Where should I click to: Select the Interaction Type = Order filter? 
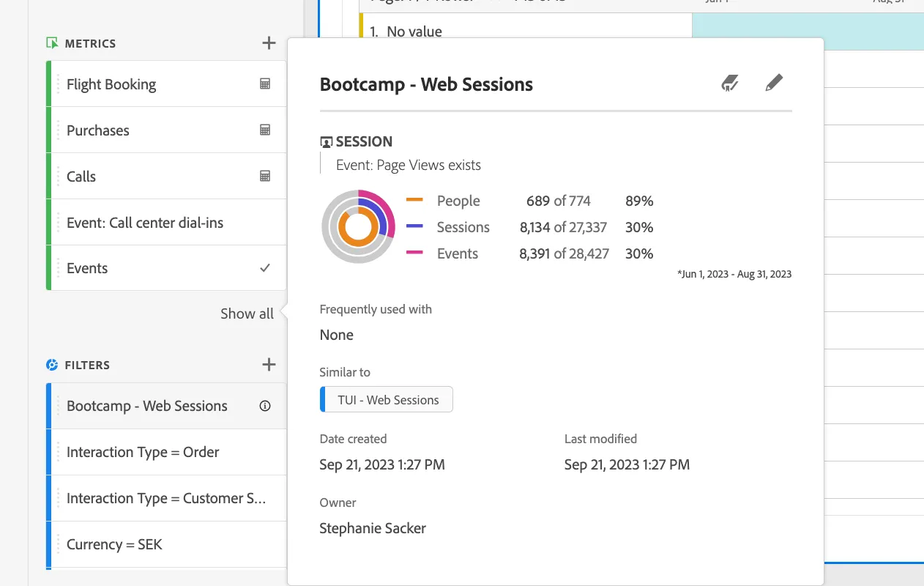[166, 452]
